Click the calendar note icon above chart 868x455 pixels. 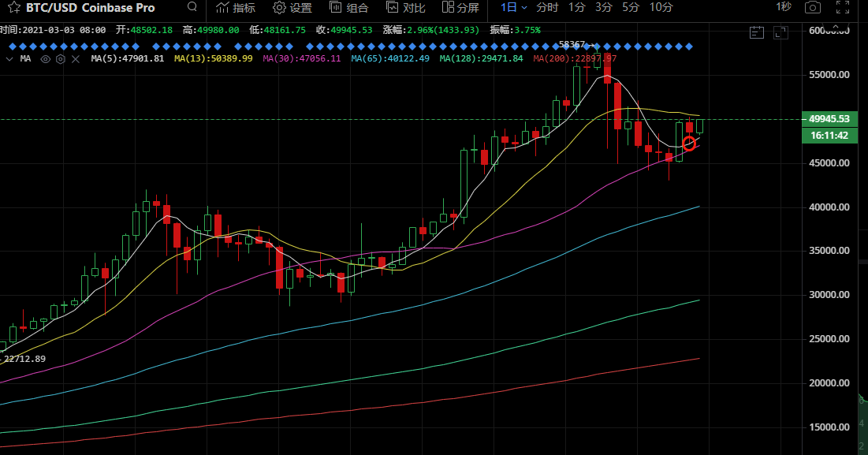(757, 32)
